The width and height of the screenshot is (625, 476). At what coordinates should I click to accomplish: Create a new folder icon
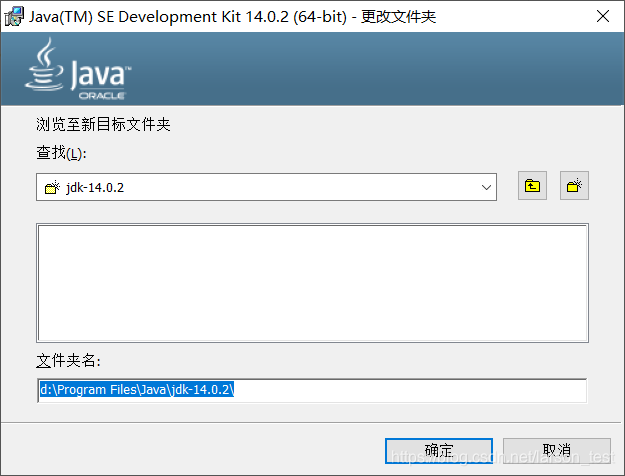[574, 186]
